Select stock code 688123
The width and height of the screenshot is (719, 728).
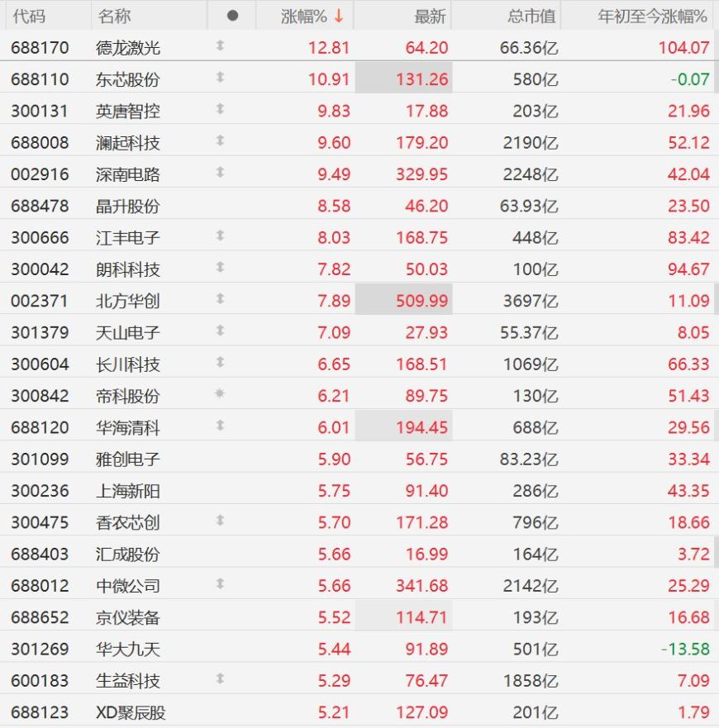coord(40,711)
